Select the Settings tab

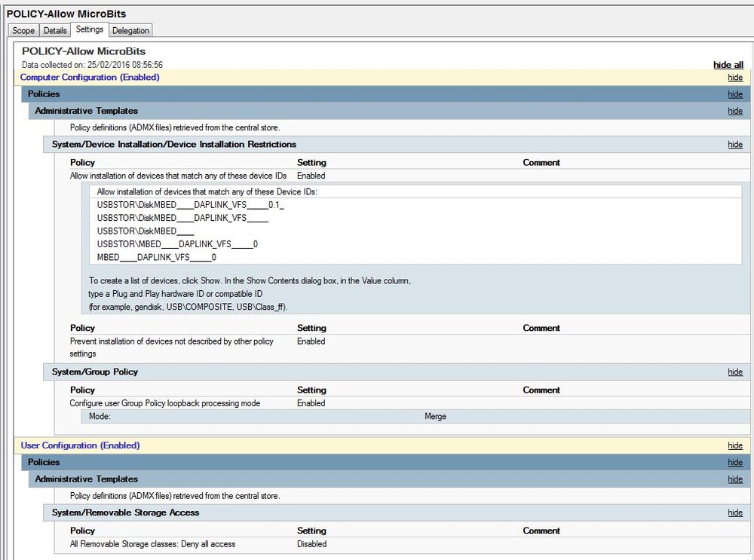coord(90,29)
